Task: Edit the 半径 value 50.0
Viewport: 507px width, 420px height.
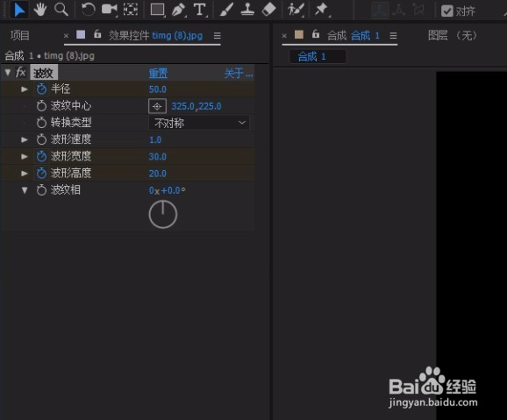Action: click(x=158, y=89)
